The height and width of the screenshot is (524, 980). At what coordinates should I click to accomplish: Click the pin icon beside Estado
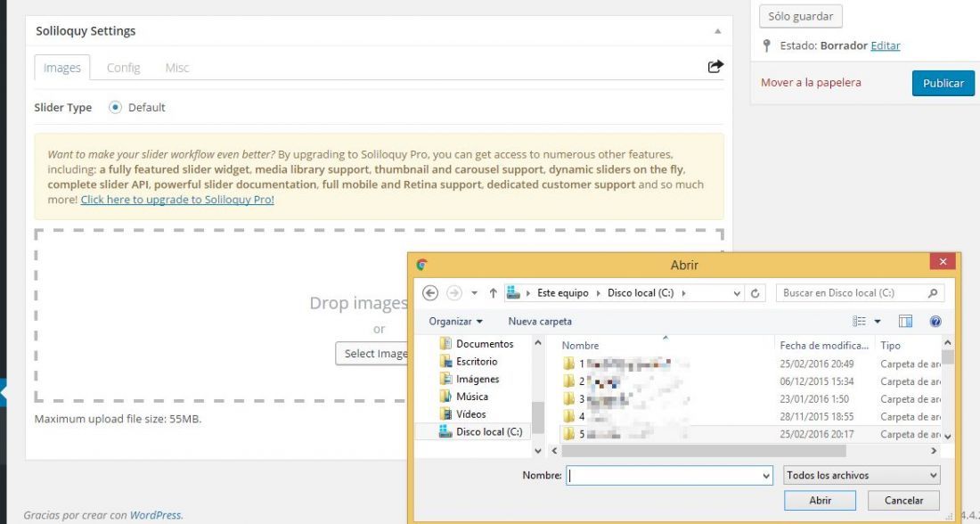point(767,45)
